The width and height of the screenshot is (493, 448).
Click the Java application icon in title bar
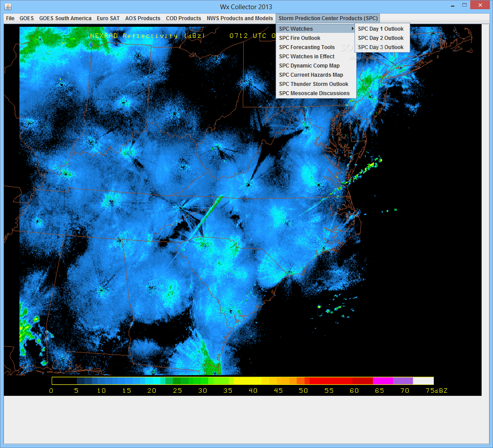coord(8,6)
